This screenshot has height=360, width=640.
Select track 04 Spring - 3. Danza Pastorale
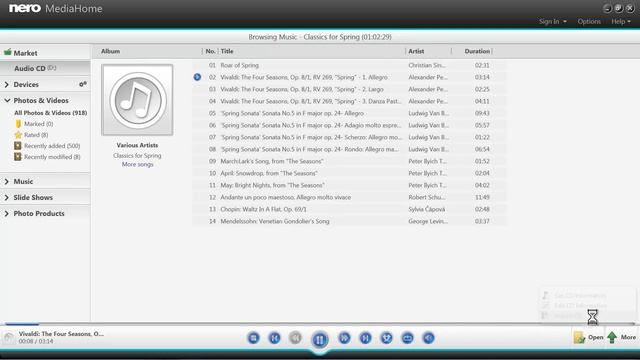point(349,101)
